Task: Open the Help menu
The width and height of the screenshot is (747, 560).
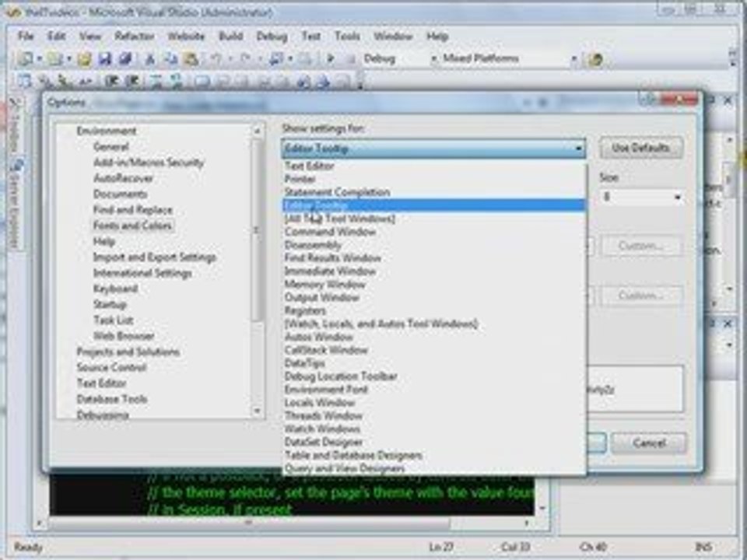Action: point(437,37)
